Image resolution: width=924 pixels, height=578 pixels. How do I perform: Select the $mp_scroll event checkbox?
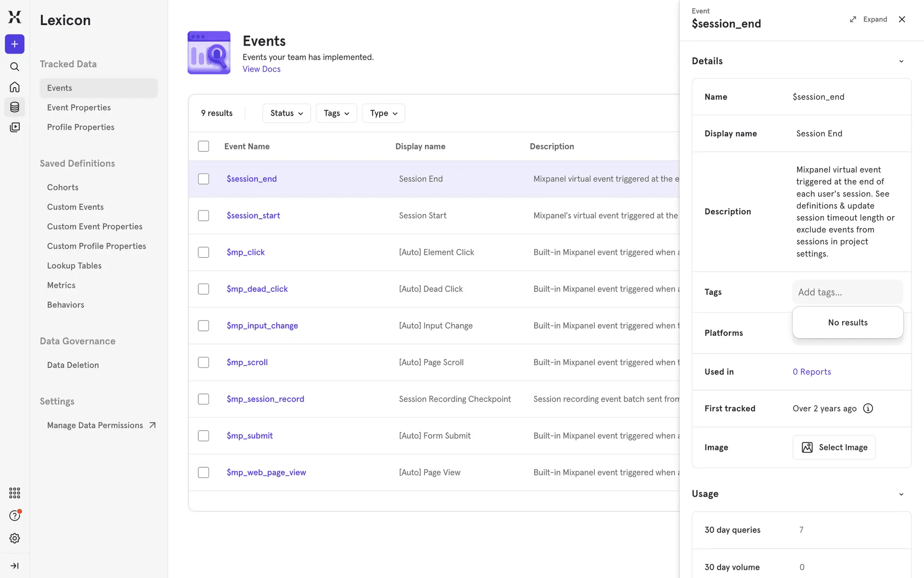tap(204, 363)
